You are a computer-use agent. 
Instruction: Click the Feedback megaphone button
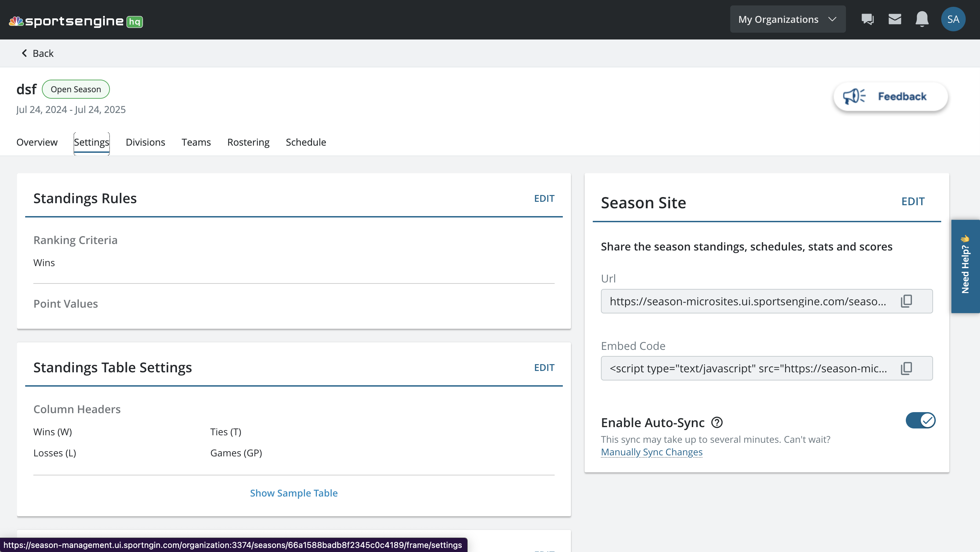tap(890, 97)
